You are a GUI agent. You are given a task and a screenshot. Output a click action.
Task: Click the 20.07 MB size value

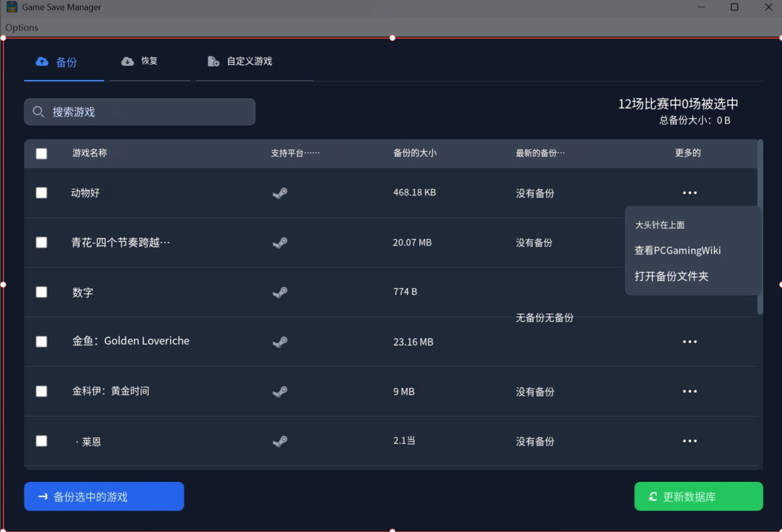(412, 242)
